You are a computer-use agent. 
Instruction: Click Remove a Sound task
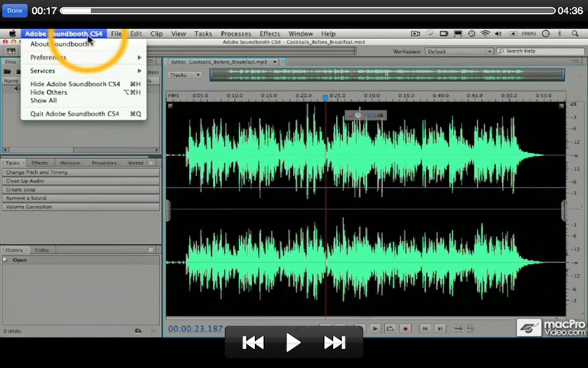81,198
